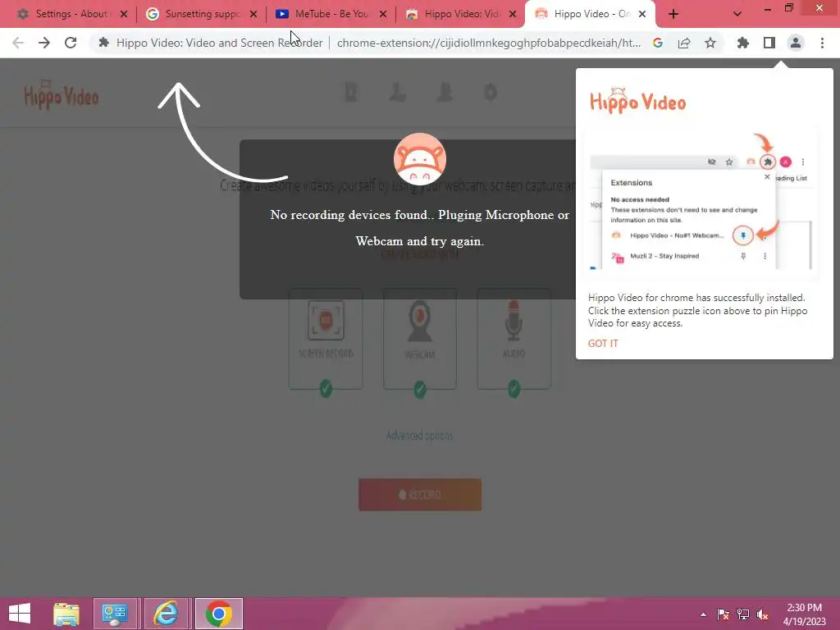Image resolution: width=840 pixels, height=630 pixels.
Task: Go back to previous page
Action: [18, 43]
